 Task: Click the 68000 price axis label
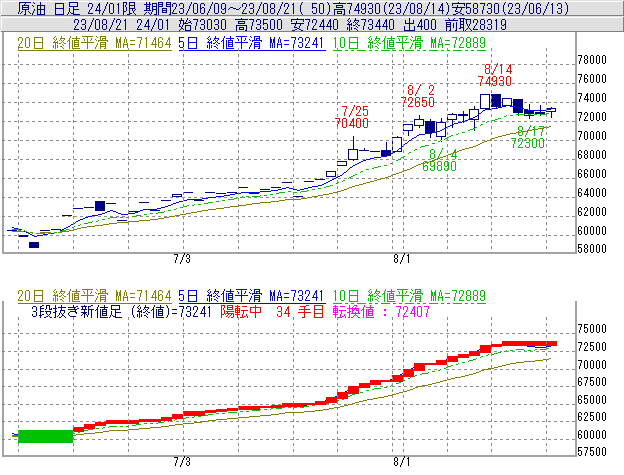592,155
